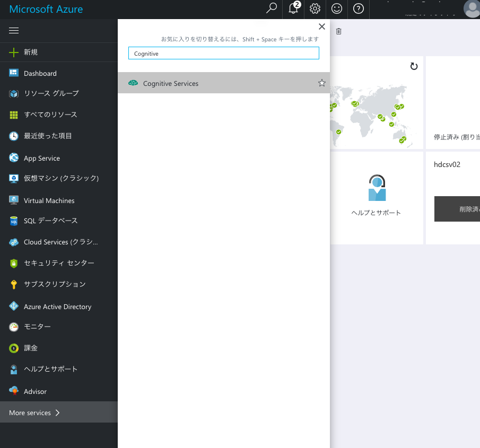
Task: Open セキュリティ センター label
Action: tap(59, 263)
